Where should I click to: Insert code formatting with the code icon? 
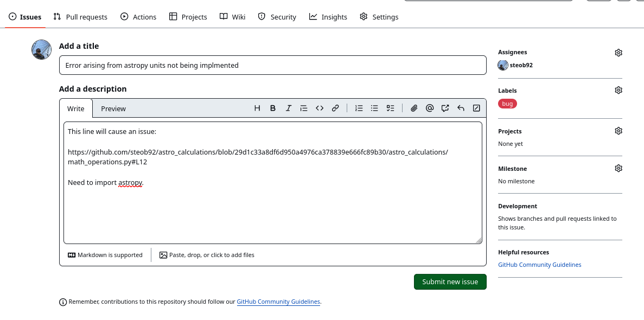(x=320, y=108)
